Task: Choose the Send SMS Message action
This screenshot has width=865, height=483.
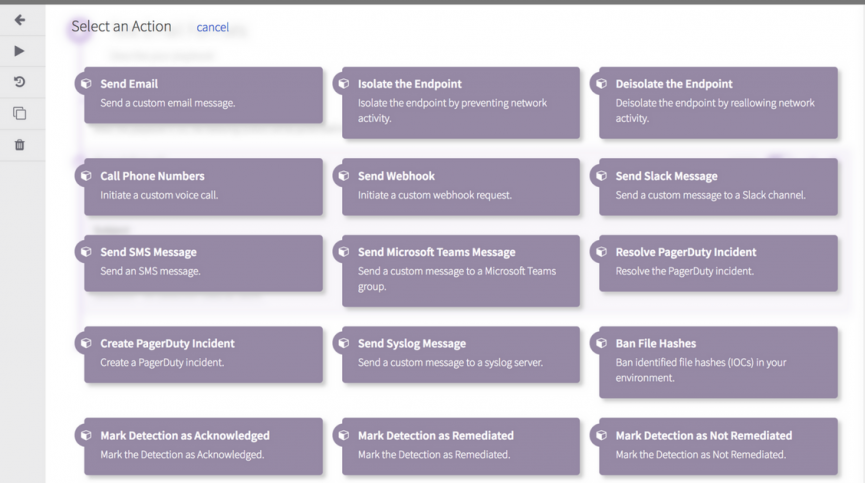Action: click(x=203, y=262)
